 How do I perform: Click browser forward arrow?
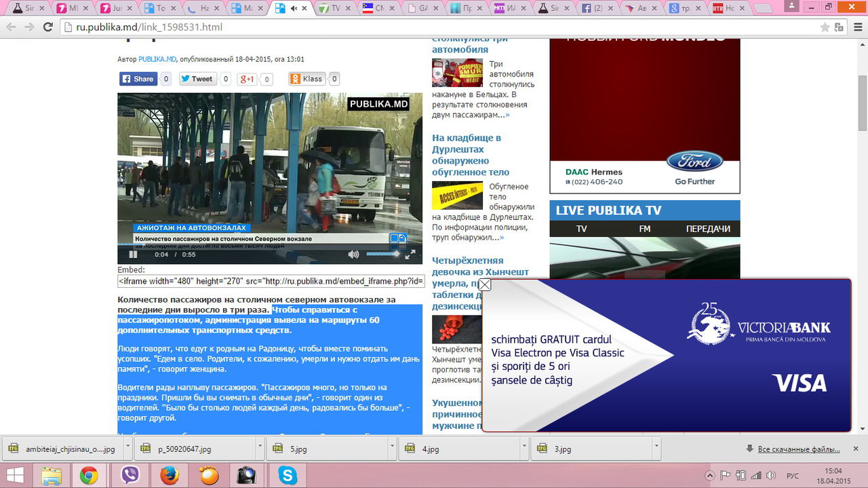(x=29, y=27)
